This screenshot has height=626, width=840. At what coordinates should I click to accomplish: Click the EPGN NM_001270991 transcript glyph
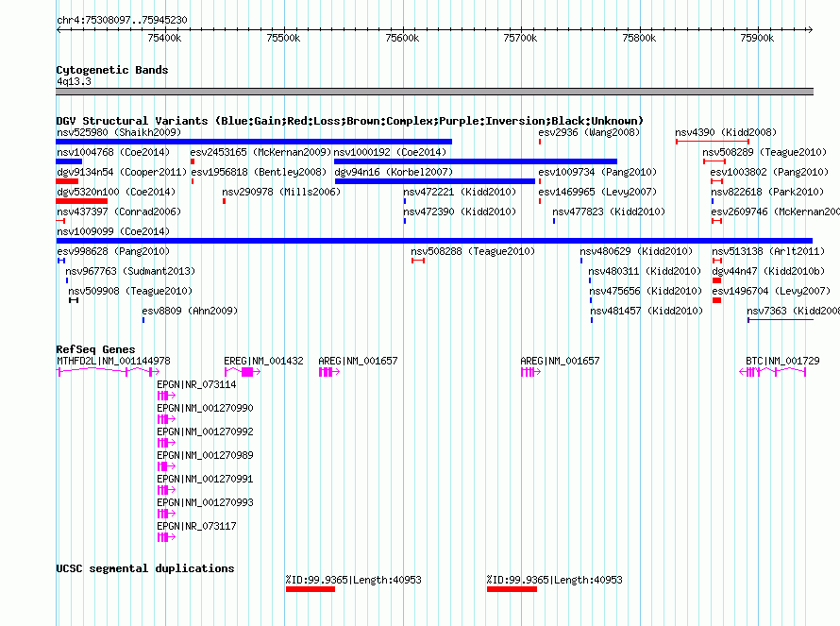tap(166, 490)
